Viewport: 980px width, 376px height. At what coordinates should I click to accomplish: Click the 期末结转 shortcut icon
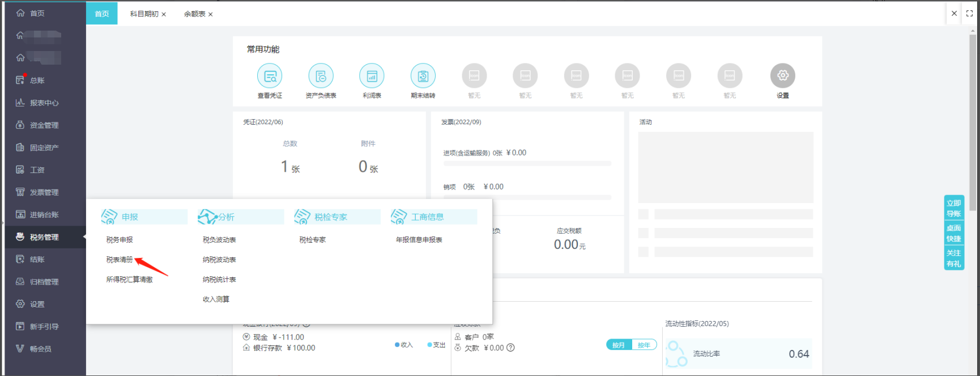coord(423,76)
